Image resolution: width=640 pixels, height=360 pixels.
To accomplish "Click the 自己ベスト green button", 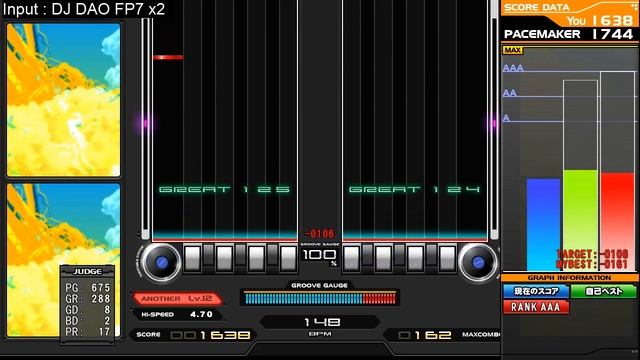I will click(603, 291).
